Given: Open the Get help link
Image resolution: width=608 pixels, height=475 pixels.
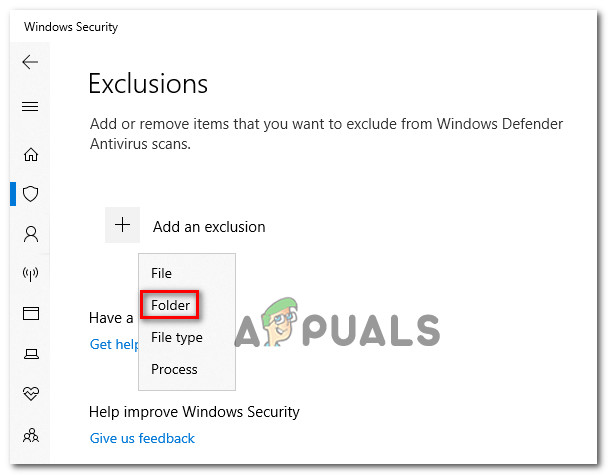Looking at the screenshot, I should [112, 344].
